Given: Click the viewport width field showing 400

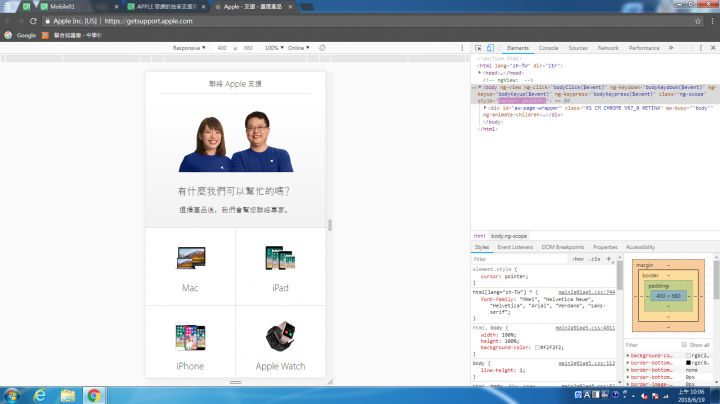Looking at the screenshot, I should click(x=222, y=48).
